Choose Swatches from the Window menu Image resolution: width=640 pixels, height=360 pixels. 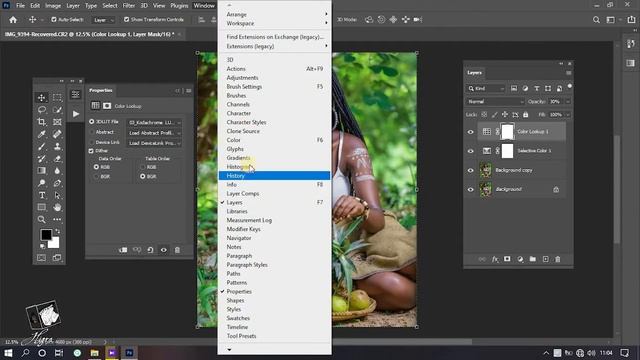tap(274, 318)
